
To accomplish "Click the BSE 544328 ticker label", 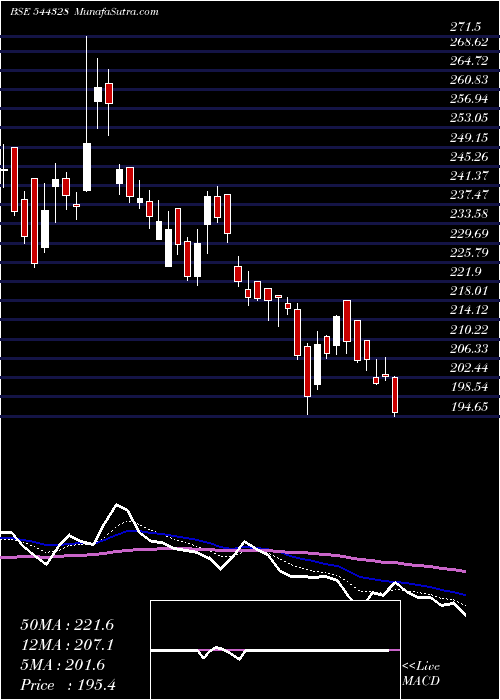I will [38, 12].
